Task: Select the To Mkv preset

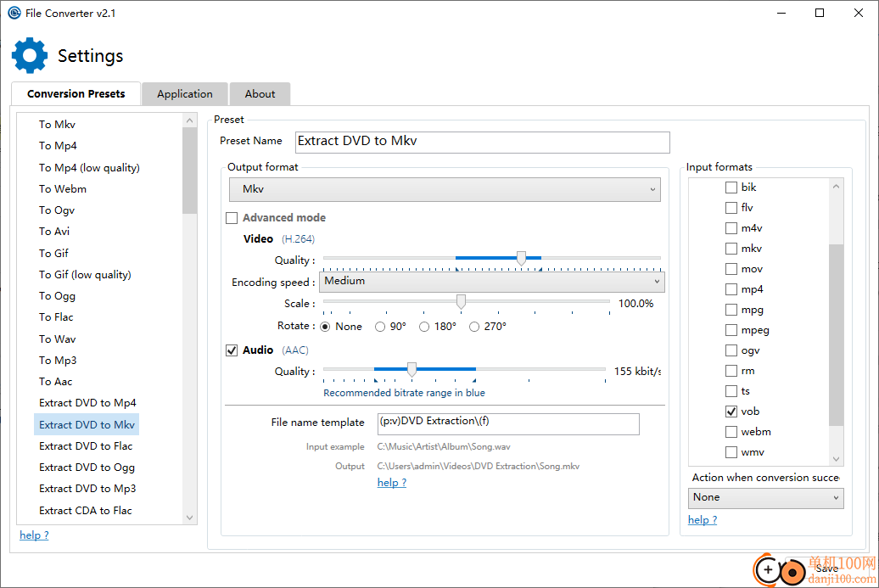Action: click(57, 125)
